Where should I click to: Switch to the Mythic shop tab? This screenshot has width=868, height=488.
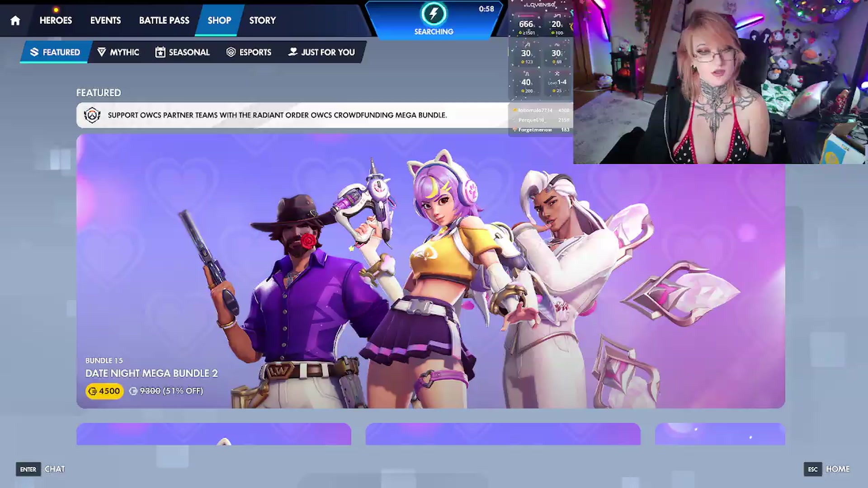click(118, 52)
